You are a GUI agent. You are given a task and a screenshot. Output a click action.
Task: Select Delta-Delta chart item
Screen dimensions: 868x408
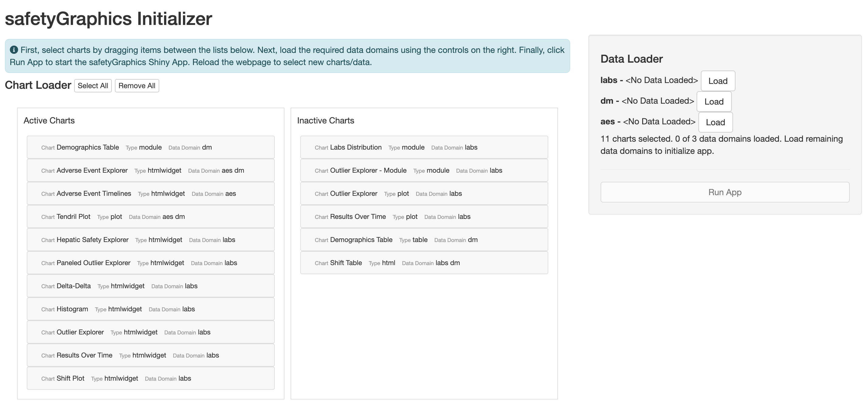tap(151, 286)
